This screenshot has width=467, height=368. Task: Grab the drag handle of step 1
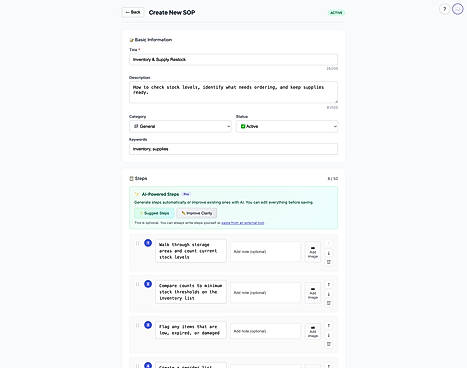[137, 243]
